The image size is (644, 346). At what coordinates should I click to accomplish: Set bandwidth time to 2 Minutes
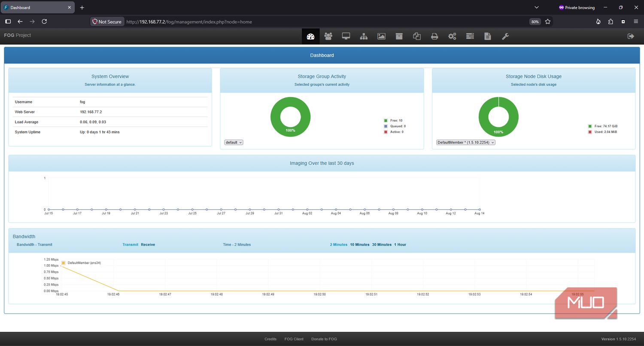point(339,244)
